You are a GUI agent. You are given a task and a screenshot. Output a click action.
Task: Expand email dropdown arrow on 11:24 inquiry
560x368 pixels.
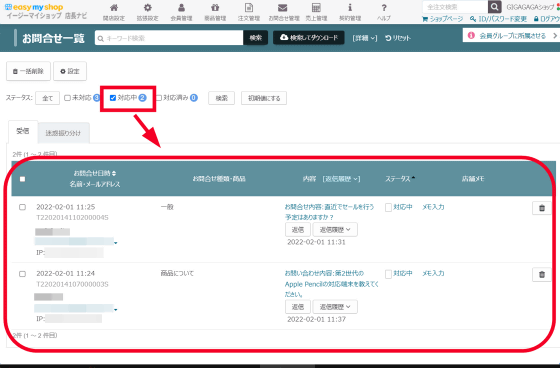116,310
